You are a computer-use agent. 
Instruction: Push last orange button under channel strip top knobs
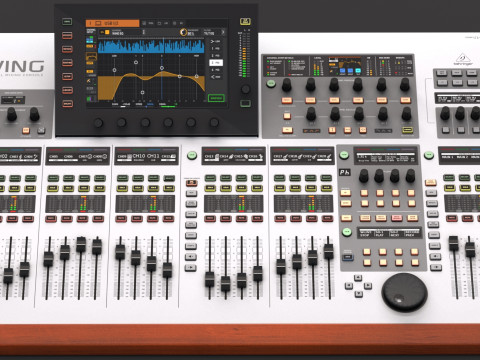point(405,100)
